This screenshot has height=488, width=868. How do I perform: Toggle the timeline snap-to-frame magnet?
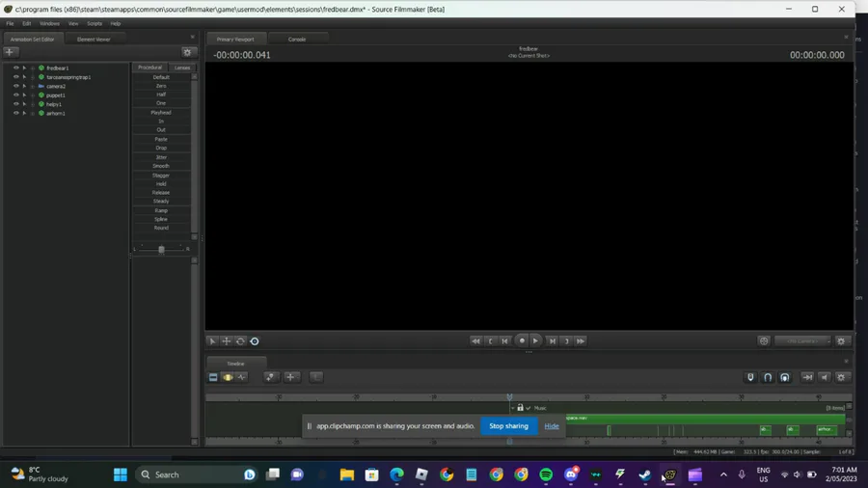pos(785,377)
